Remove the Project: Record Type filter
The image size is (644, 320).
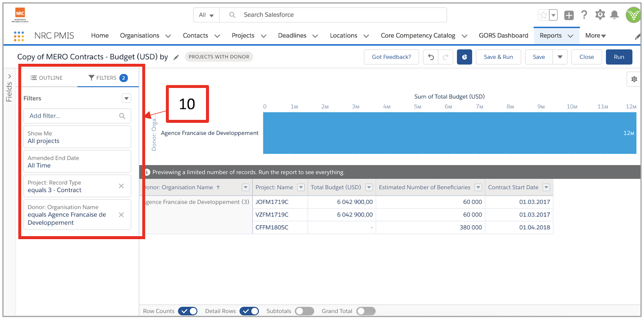121,186
